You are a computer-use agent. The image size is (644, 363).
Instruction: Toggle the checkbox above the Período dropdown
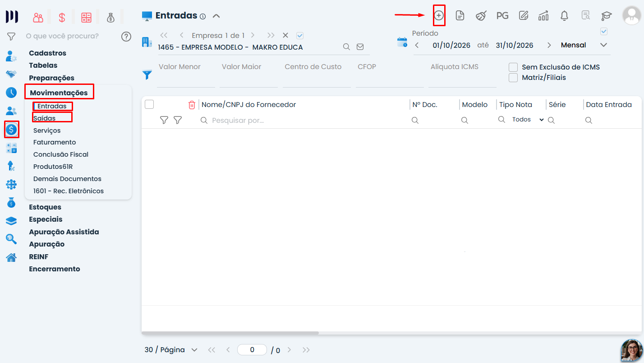pos(604,32)
